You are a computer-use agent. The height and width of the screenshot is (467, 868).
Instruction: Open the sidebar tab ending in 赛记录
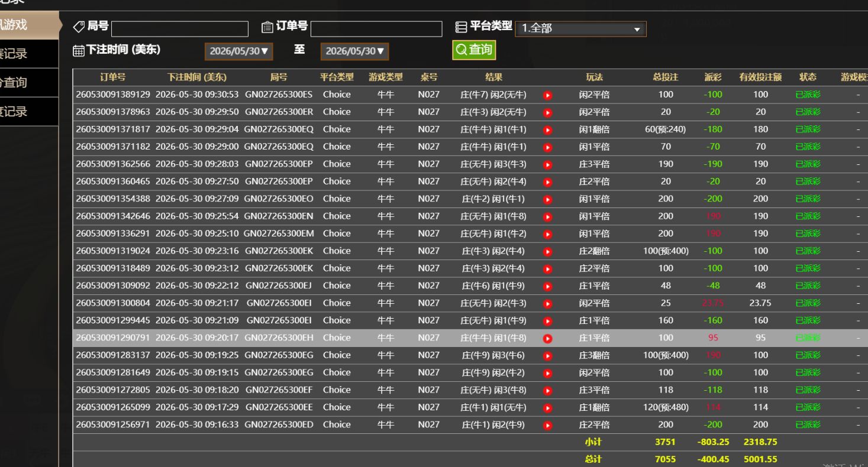(29, 54)
